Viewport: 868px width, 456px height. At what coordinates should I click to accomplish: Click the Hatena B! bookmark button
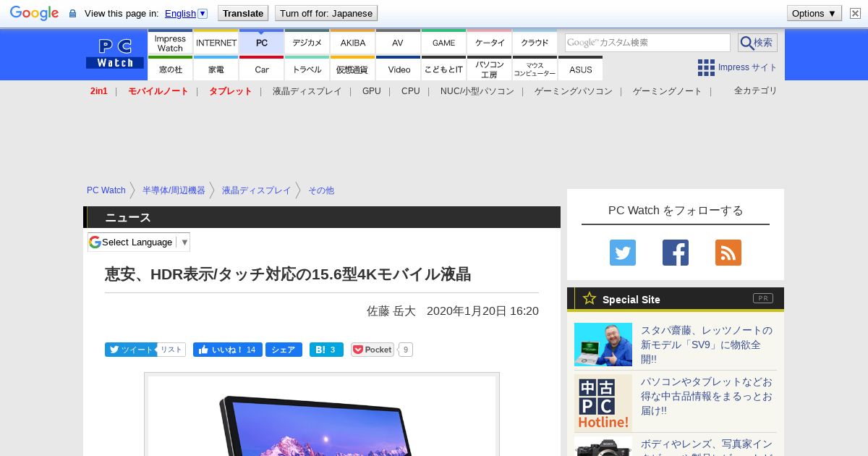326,350
